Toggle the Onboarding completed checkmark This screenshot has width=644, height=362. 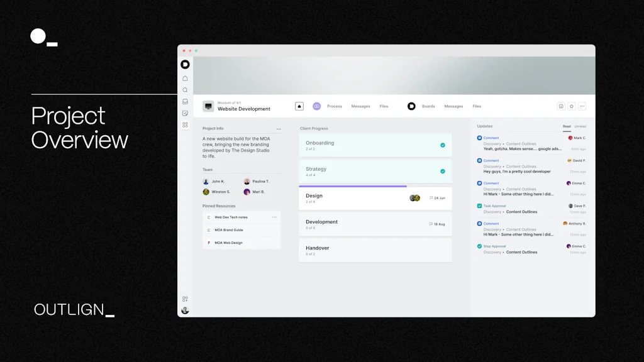443,145
